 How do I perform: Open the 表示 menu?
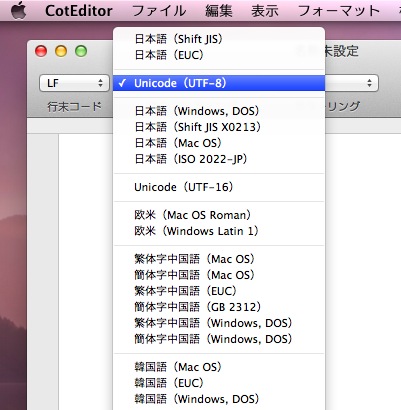(x=265, y=11)
